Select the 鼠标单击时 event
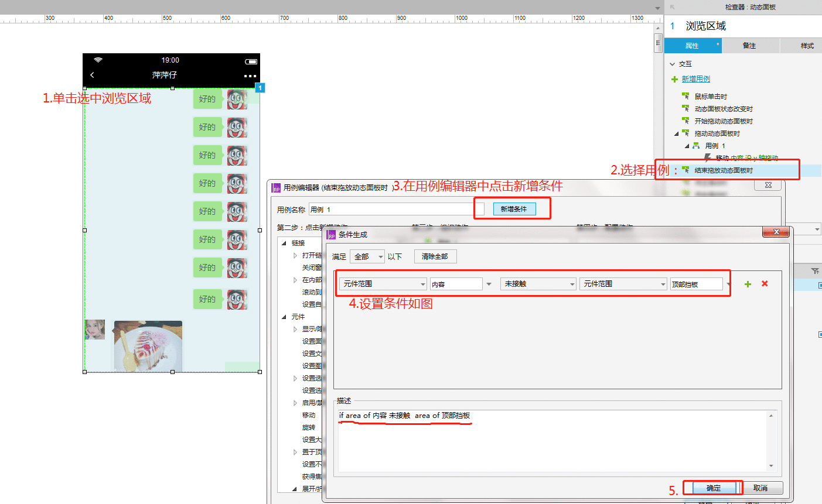Screen dimensions: 822x504 pos(711,96)
